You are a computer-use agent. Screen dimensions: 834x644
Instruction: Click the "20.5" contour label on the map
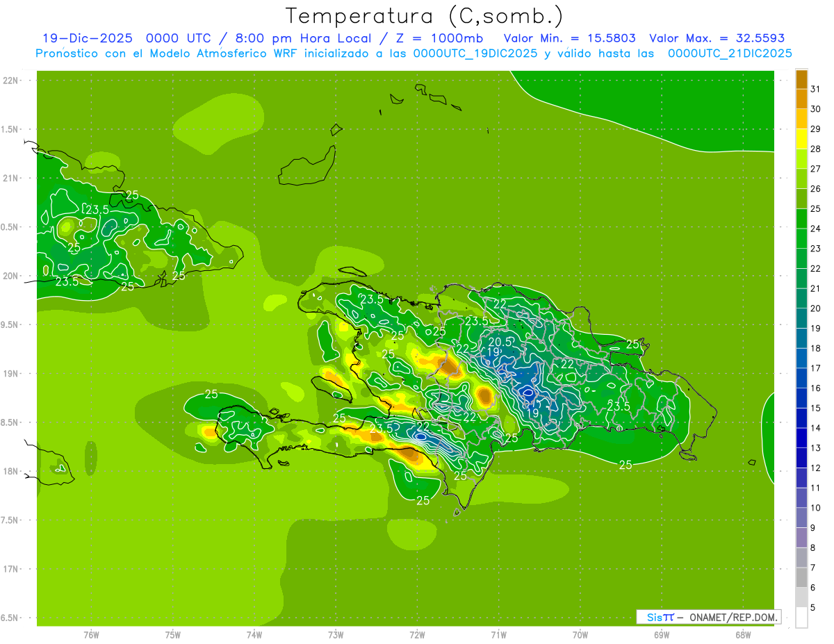tap(500, 342)
